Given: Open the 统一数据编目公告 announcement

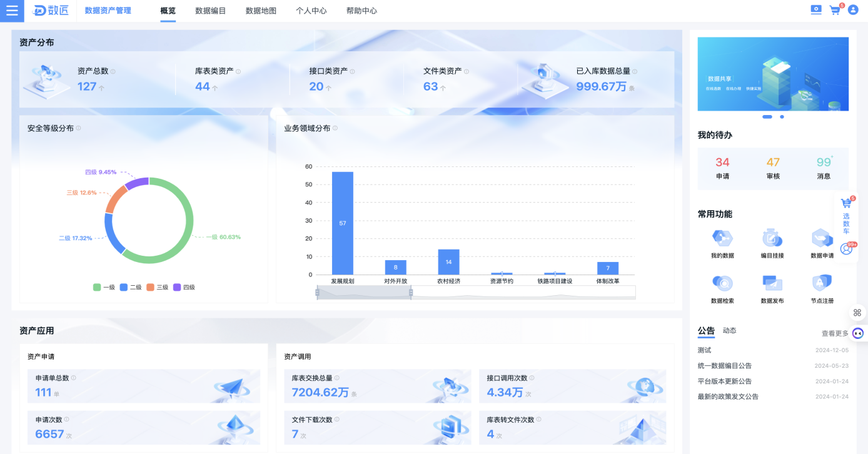Looking at the screenshot, I should coord(725,366).
